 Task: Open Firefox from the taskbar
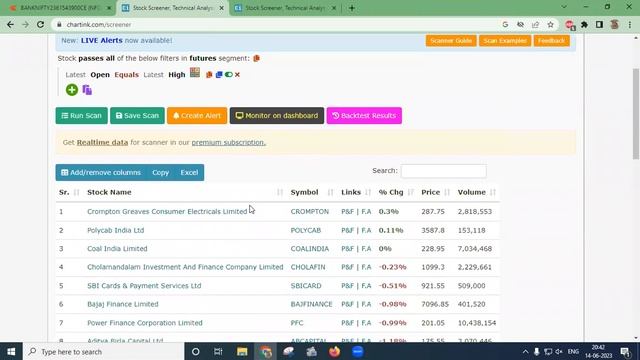tap(334, 351)
